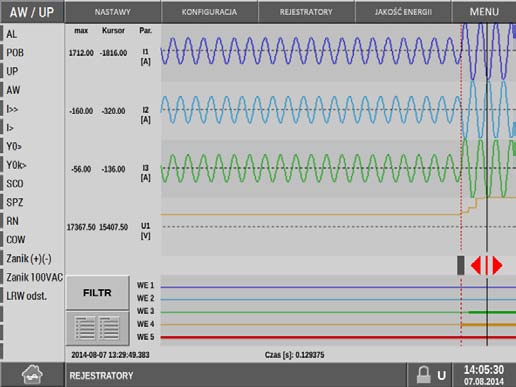
Task: Click the U1 [V] channel label
Action: point(145,231)
